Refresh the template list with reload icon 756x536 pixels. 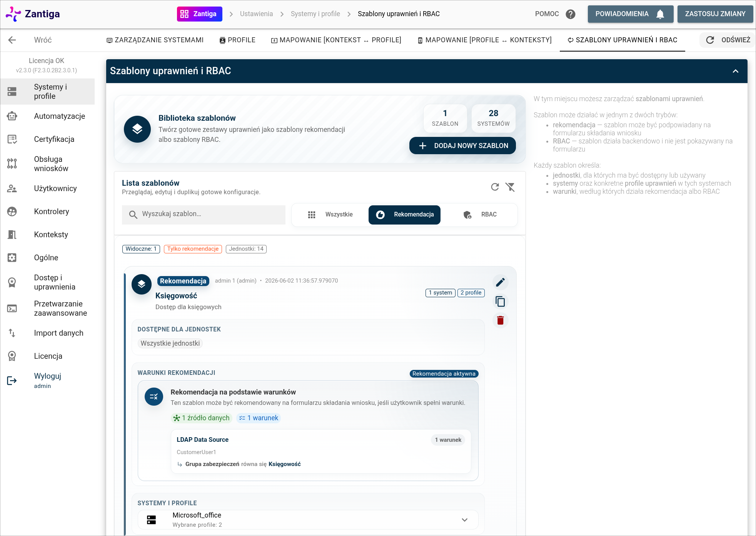pos(495,187)
